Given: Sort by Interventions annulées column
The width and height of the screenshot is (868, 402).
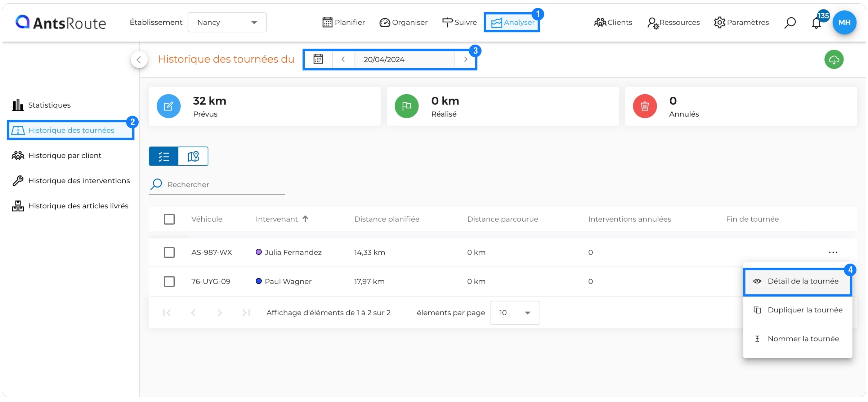Looking at the screenshot, I should [x=630, y=219].
